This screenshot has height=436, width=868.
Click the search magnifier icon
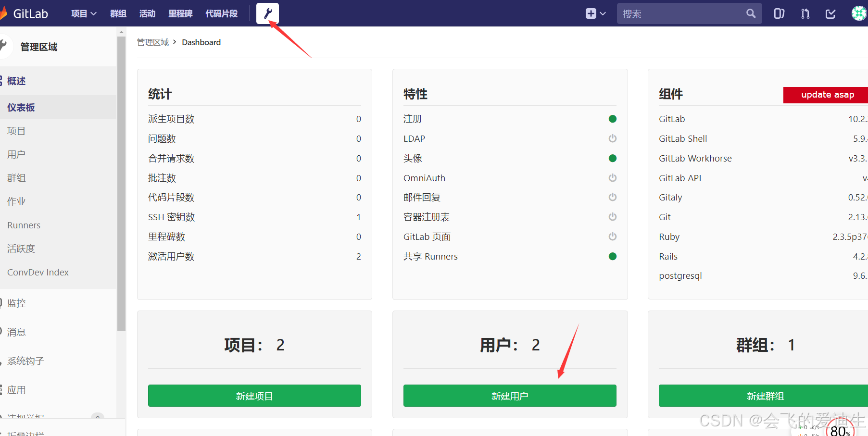[x=751, y=13]
